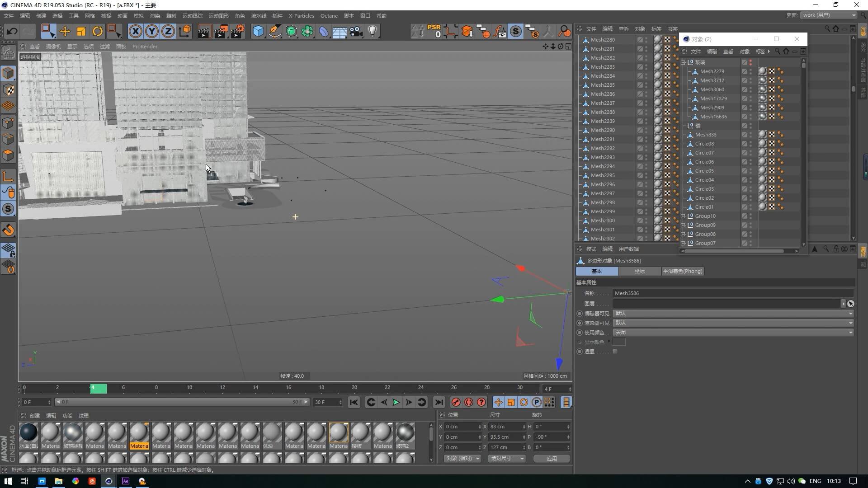Viewport: 868px width, 488px height.
Task: Click the radio button beside 渲染器可见
Action: click(x=580, y=323)
